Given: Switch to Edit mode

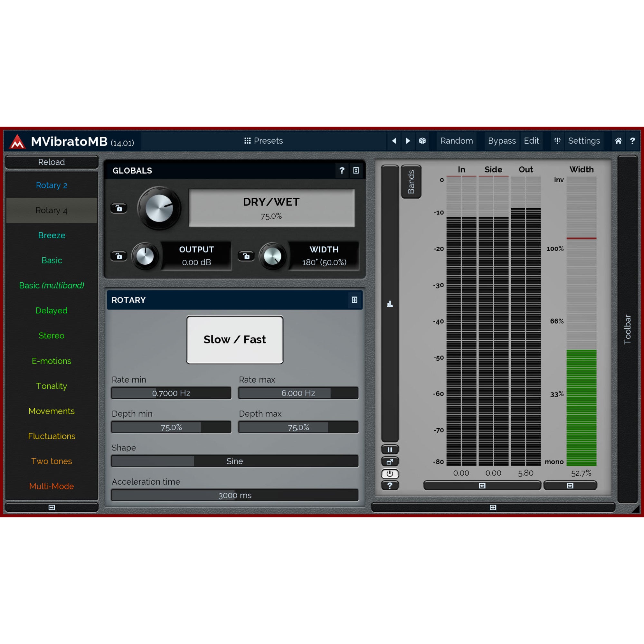Looking at the screenshot, I should 531,141.
